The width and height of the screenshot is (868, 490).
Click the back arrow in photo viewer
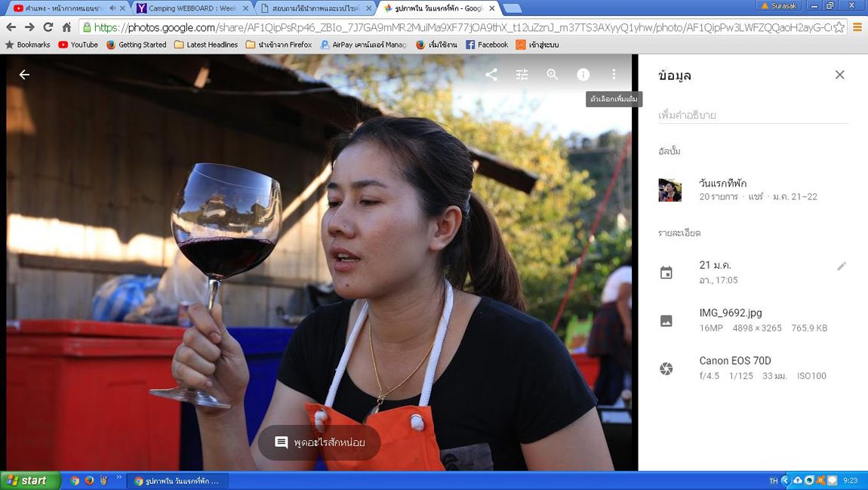(24, 75)
